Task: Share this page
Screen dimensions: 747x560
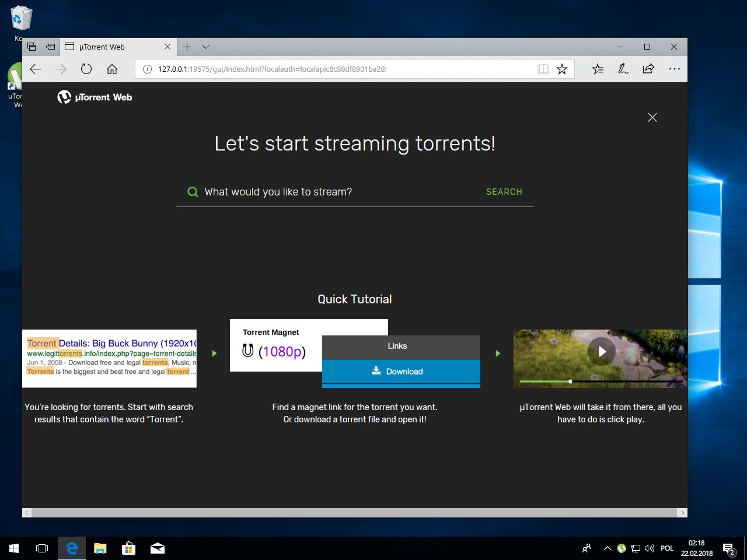Action: [x=648, y=69]
